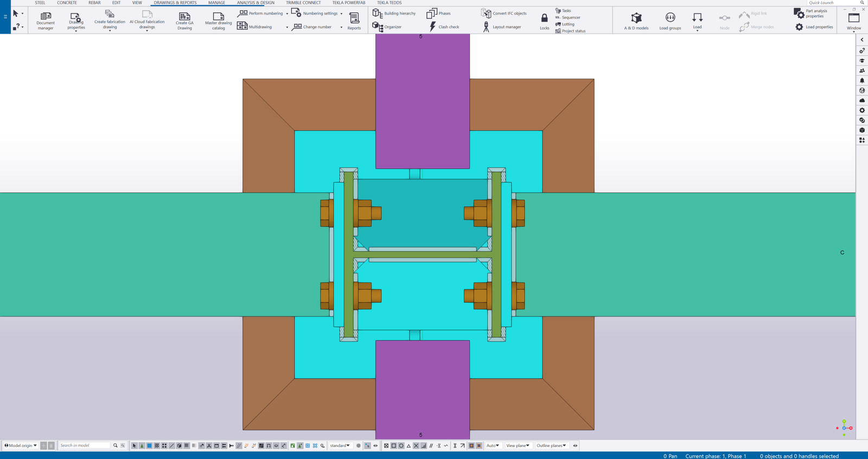Open the Organizer
This screenshot has height=459, width=868.
(387, 27)
